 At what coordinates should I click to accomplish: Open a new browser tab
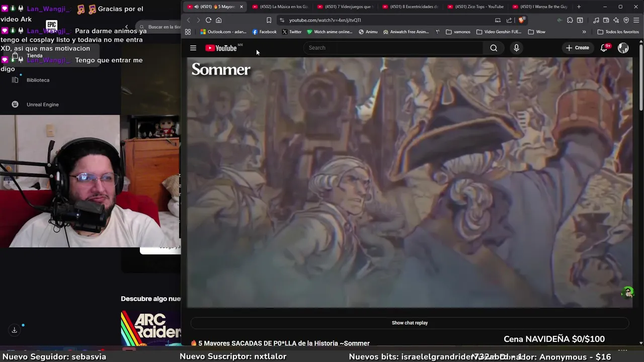(579, 7)
